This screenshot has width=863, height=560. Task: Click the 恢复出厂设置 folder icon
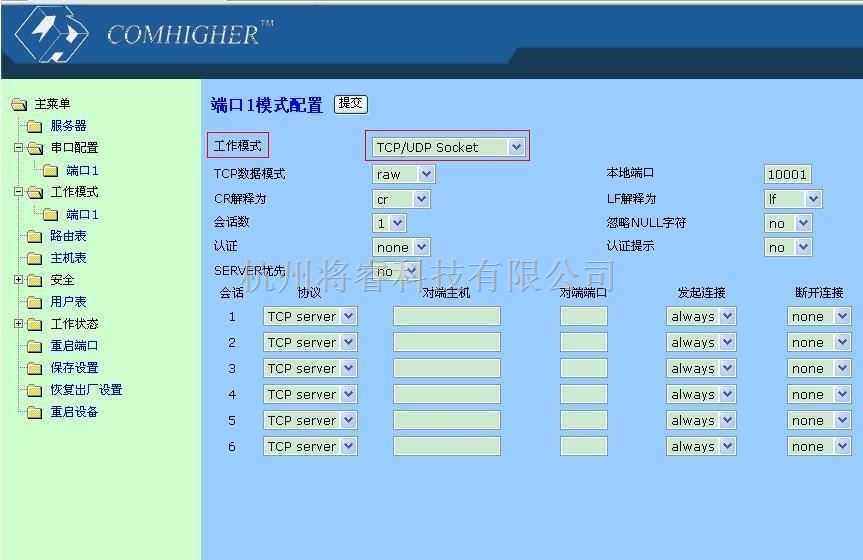click(35, 390)
